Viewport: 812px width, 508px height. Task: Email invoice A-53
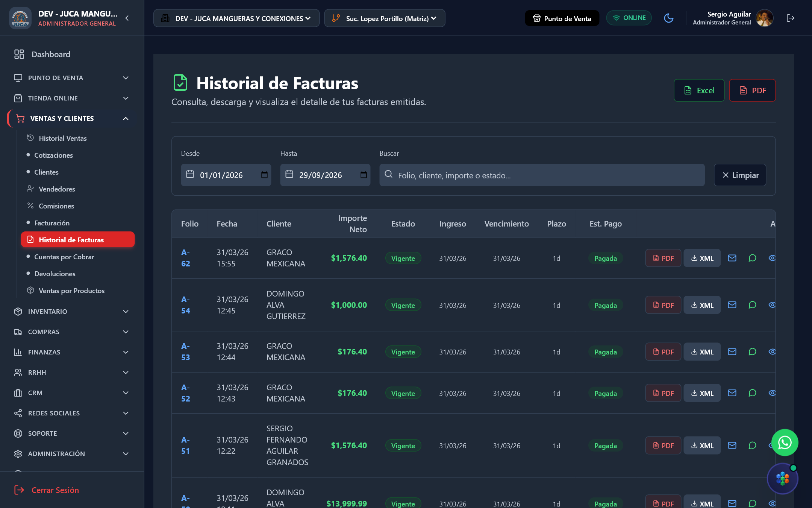coord(732,352)
